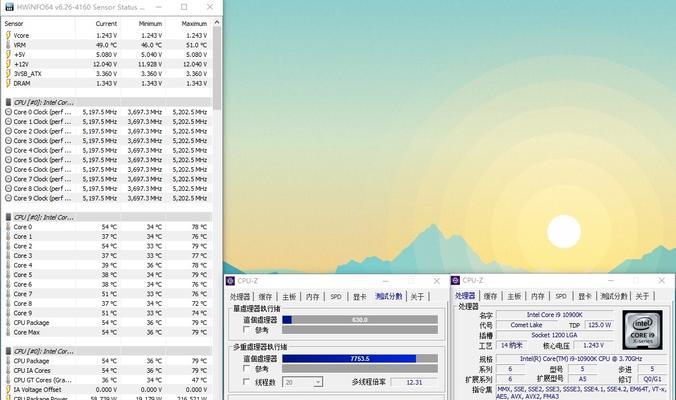This screenshot has height=400, width=676.
Task: Click the empty multi-thread reference bar
Action: click(360, 369)
